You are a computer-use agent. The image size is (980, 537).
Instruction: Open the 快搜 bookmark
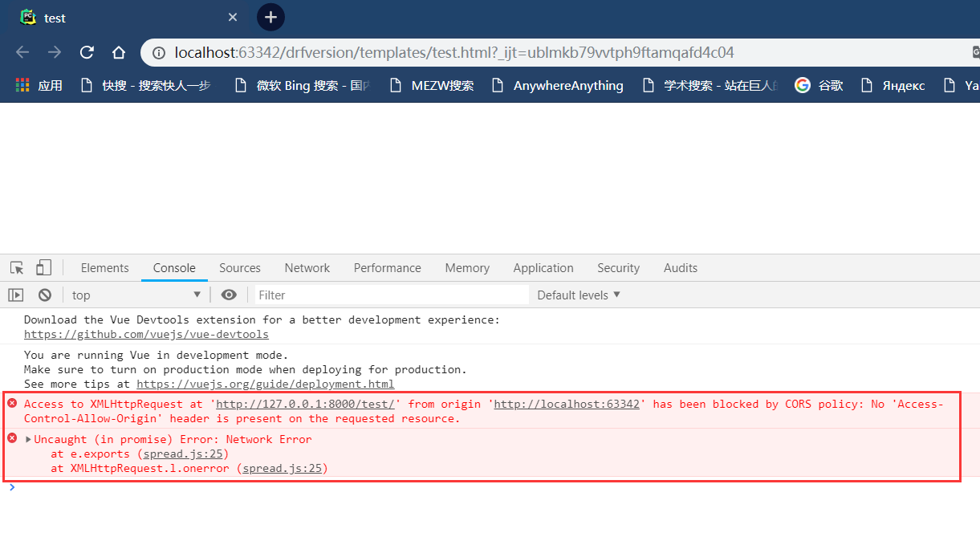click(x=145, y=85)
